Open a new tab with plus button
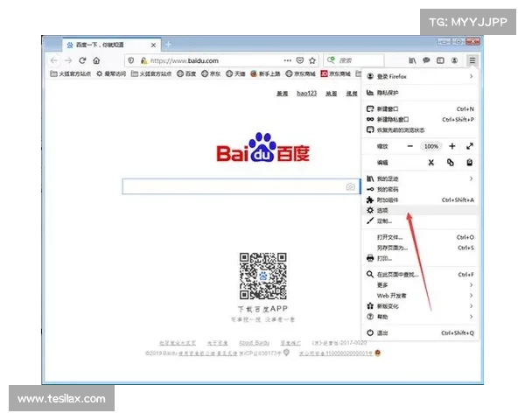The width and height of the screenshot is (525, 420). 168,44
